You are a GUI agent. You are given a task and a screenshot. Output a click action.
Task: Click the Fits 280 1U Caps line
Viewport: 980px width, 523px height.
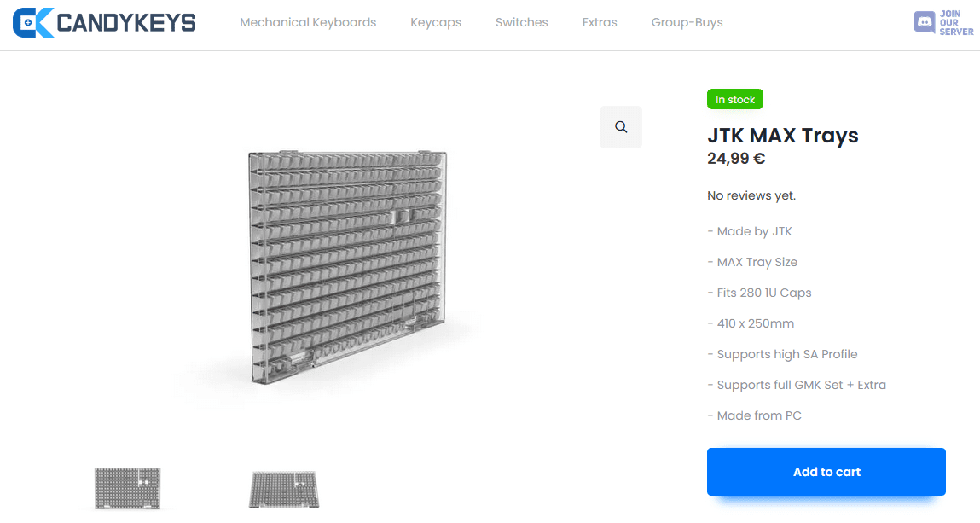pyautogui.click(x=759, y=293)
